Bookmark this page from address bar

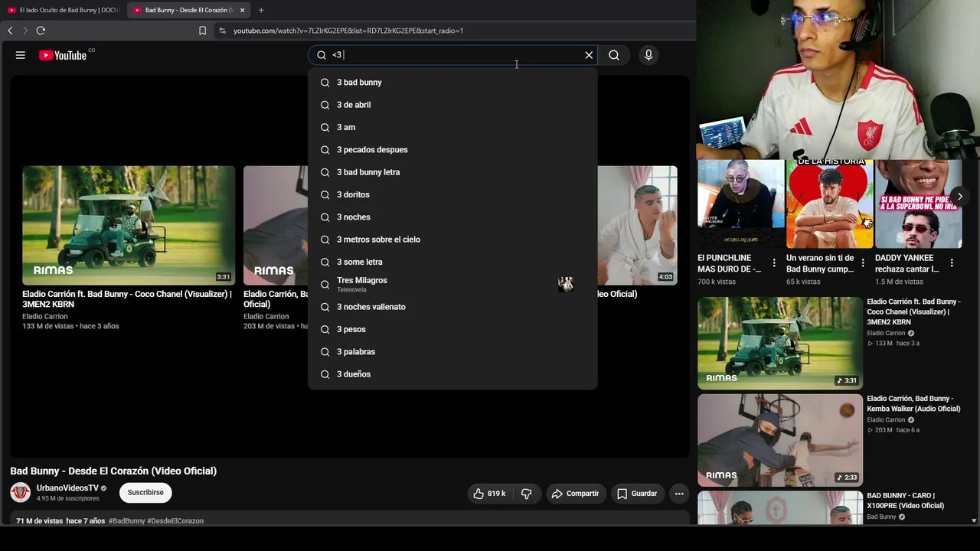[202, 31]
